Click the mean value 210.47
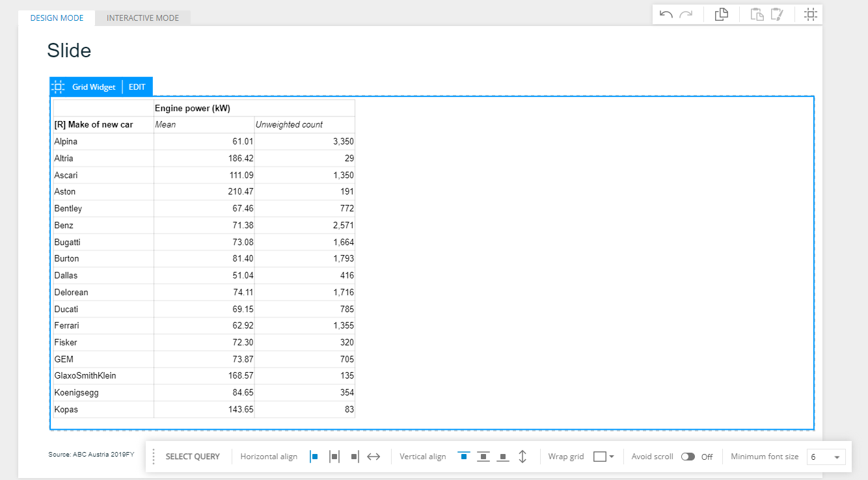This screenshot has height=480, width=868. coord(241,191)
